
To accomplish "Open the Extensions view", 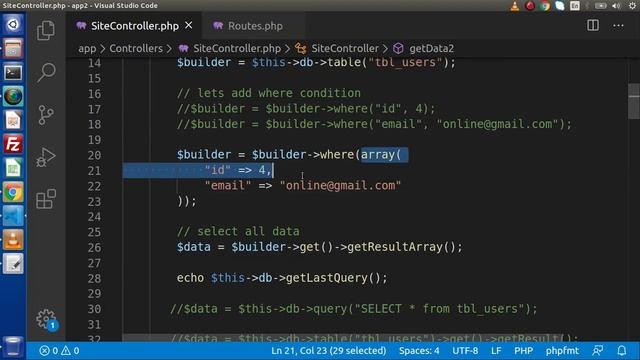I will pos(46,199).
